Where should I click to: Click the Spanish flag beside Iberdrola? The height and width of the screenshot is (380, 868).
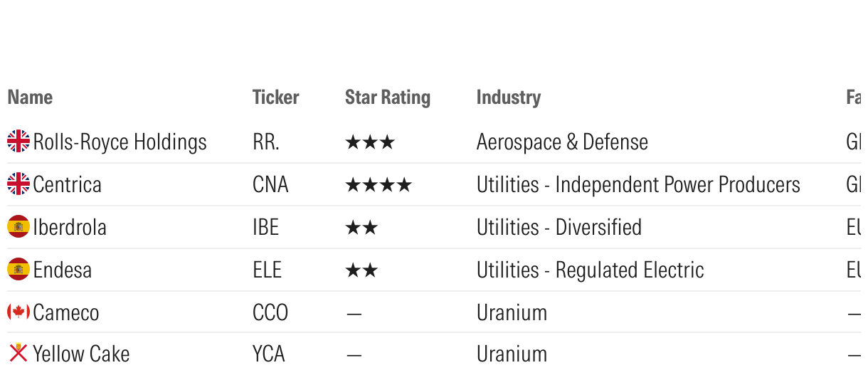(x=18, y=227)
